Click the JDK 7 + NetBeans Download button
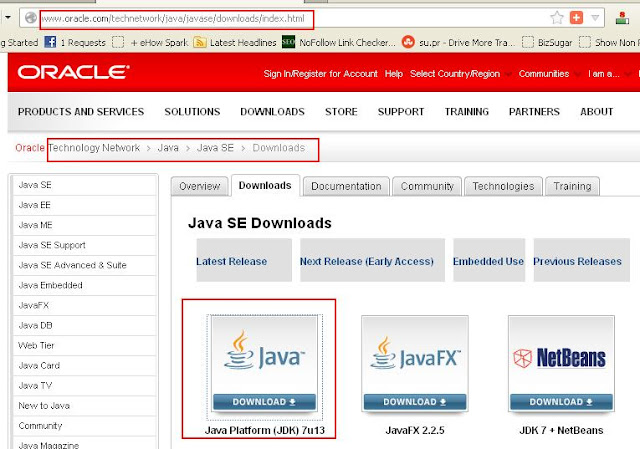 click(x=561, y=402)
